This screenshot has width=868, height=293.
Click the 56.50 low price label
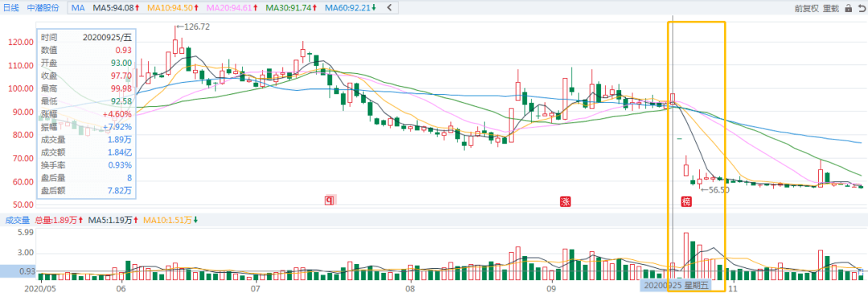(714, 189)
